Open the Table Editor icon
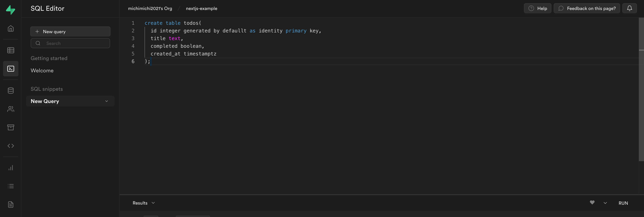644x217 pixels. 11,50
